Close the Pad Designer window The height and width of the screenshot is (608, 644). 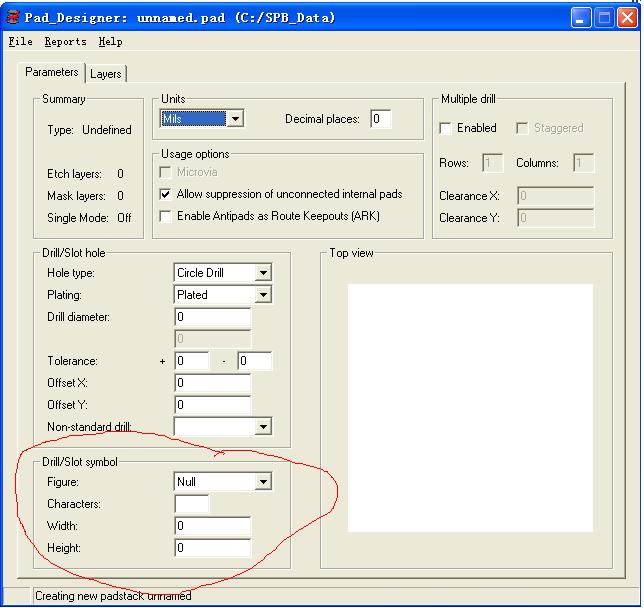tap(628, 18)
